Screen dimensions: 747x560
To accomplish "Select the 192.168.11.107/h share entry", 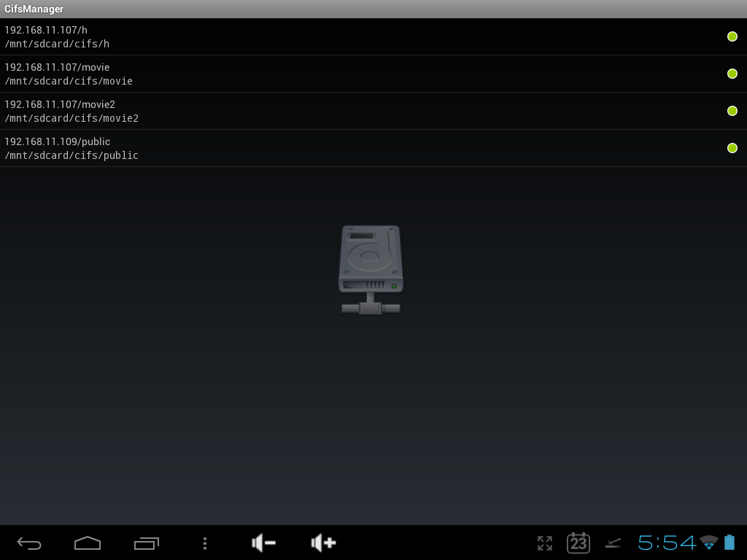I will [292, 36].
